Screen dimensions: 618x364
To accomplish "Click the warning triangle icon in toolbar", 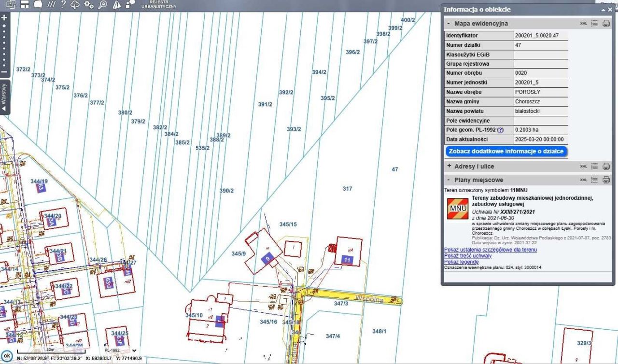I will (116, 5).
